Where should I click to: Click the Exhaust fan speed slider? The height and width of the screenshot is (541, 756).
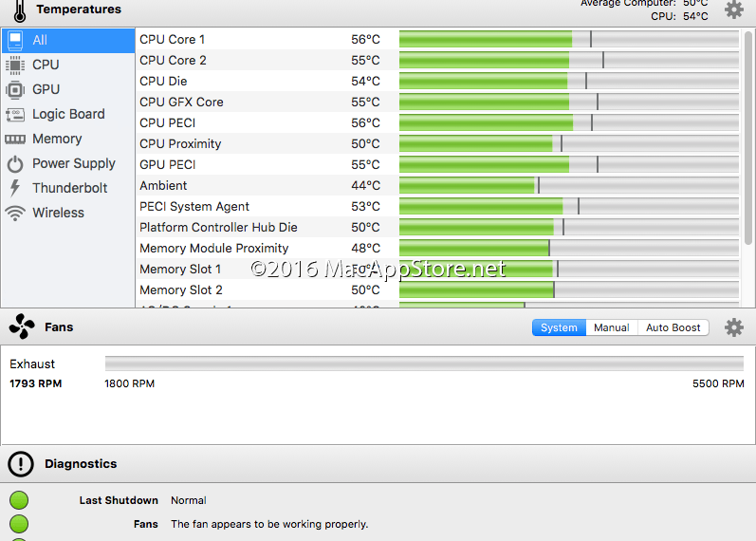pyautogui.click(x=424, y=364)
